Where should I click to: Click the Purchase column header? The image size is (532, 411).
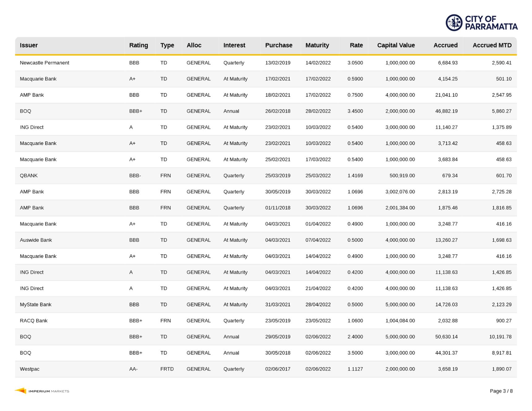click(x=279, y=45)
